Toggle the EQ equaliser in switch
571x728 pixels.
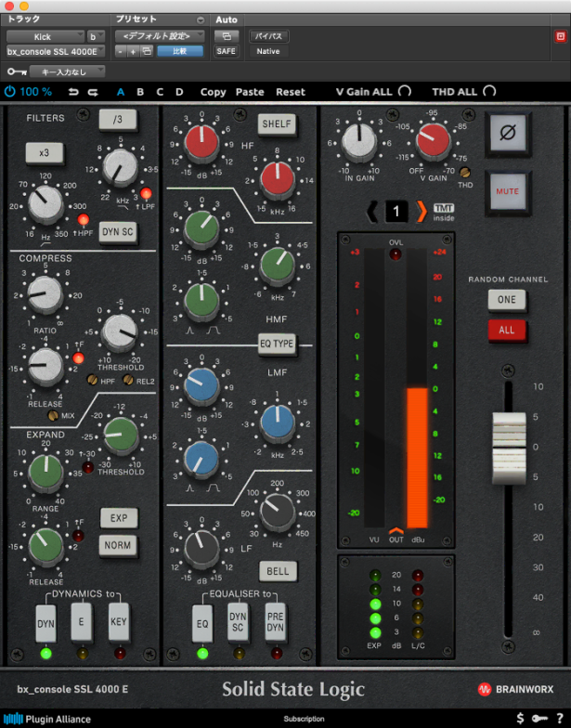click(202, 623)
